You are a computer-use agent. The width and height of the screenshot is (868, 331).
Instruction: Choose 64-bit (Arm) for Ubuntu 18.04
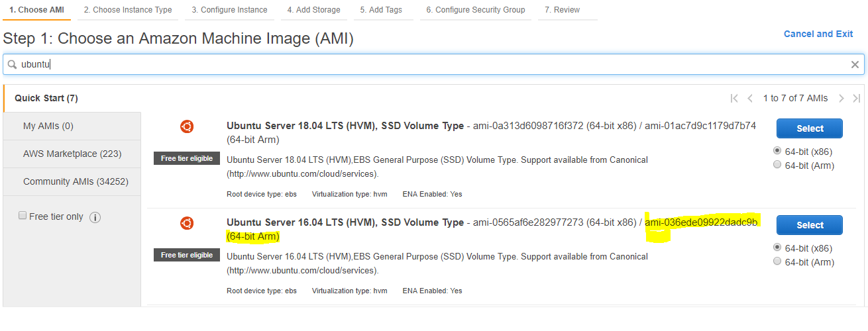pos(777,165)
